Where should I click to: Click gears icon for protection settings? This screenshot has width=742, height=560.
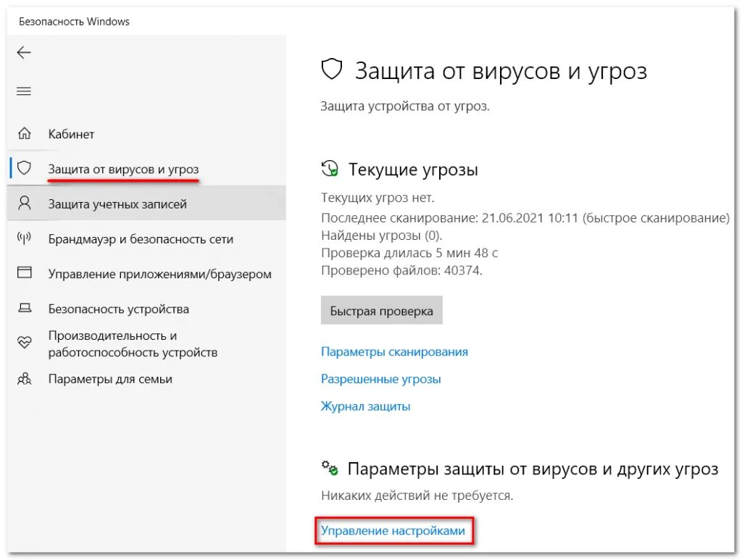point(330,468)
